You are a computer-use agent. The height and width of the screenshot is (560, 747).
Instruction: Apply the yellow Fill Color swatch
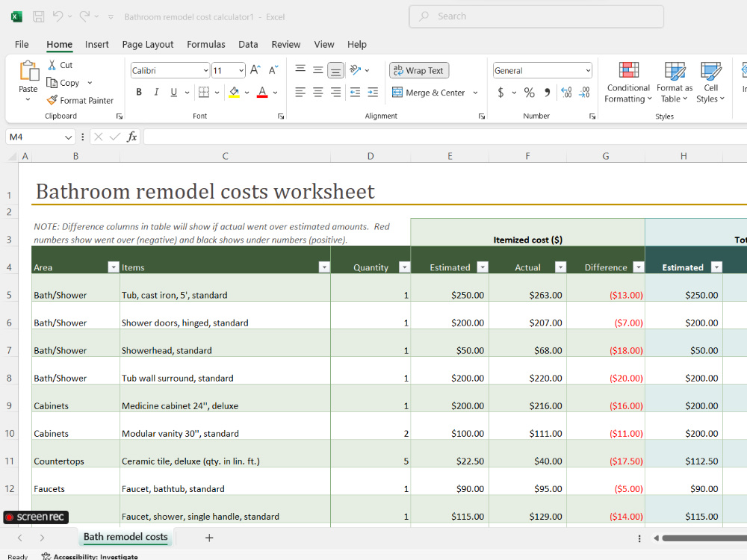point(234,92)
